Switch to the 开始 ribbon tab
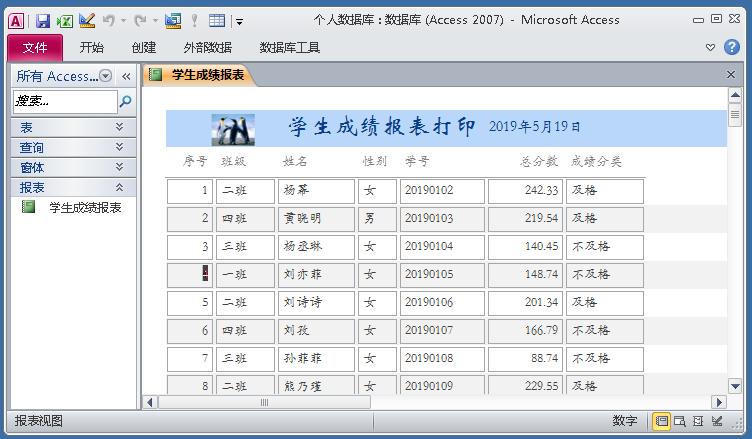The image size is (752, 439). click(92, 47)
